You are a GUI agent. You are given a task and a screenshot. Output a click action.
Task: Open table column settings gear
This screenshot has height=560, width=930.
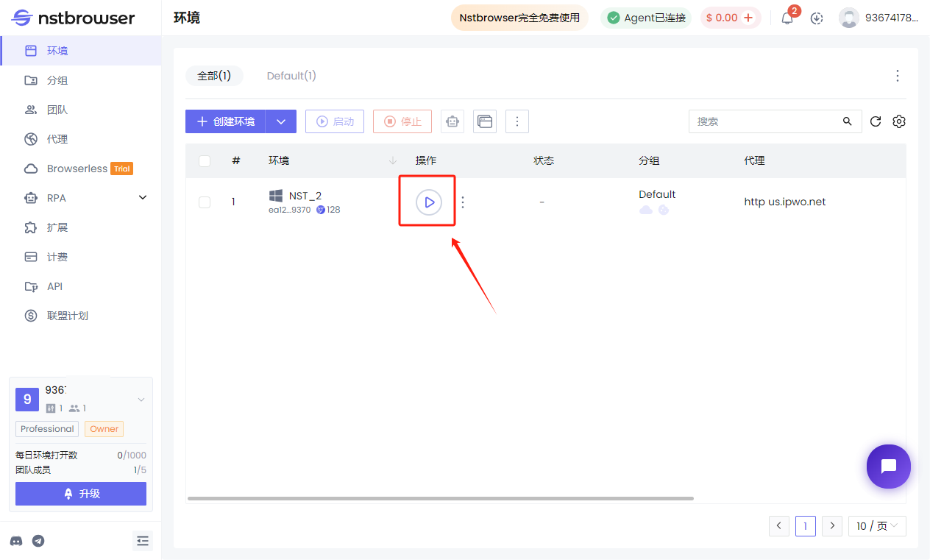point(898,121)
